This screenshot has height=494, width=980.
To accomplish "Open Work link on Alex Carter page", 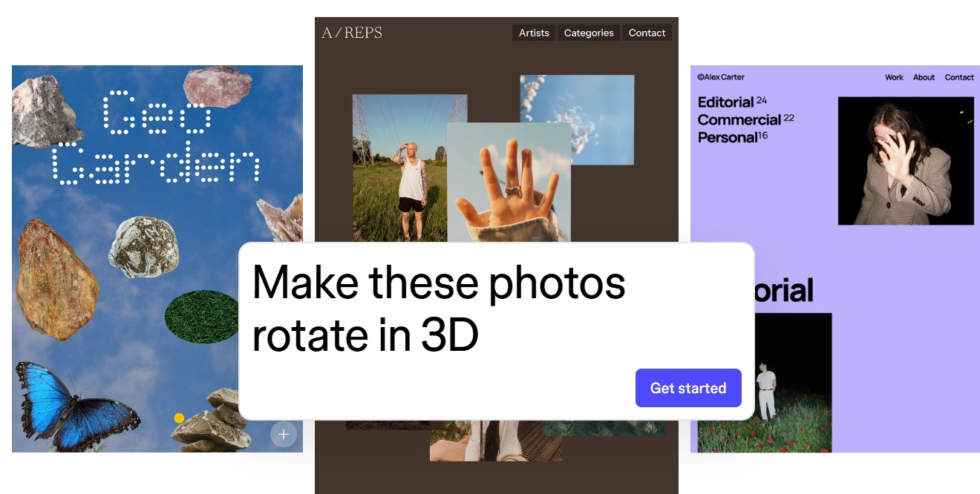I will pos(894,77).
